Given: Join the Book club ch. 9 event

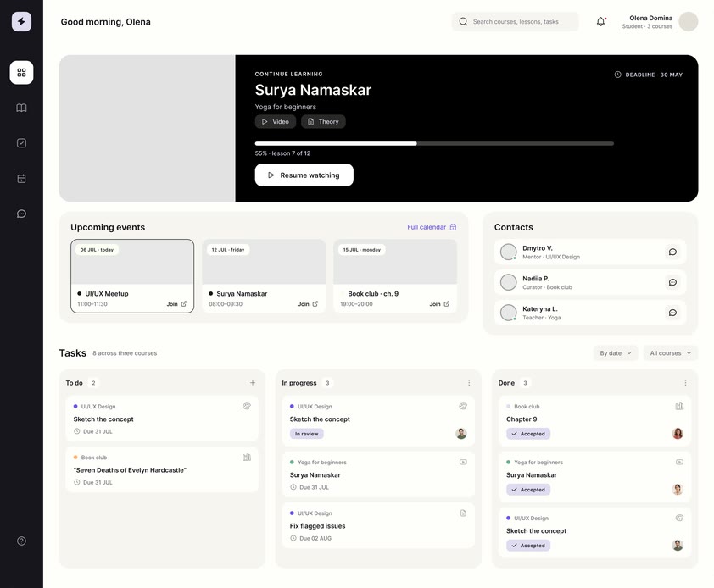Looking at the screenshot, I should [439, 303].
